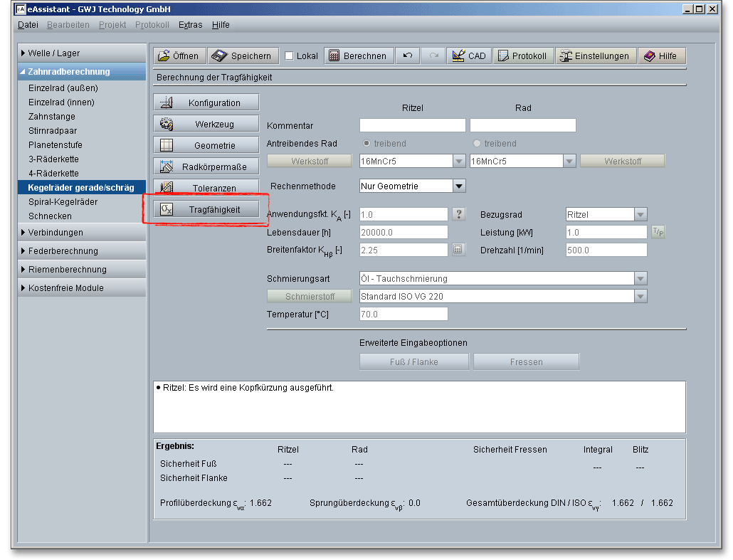Image resolution: width=733 pixels, height=560 pixels.
Task: Open the Rechenmethode dropdown
Action: [x=459, y=186]
